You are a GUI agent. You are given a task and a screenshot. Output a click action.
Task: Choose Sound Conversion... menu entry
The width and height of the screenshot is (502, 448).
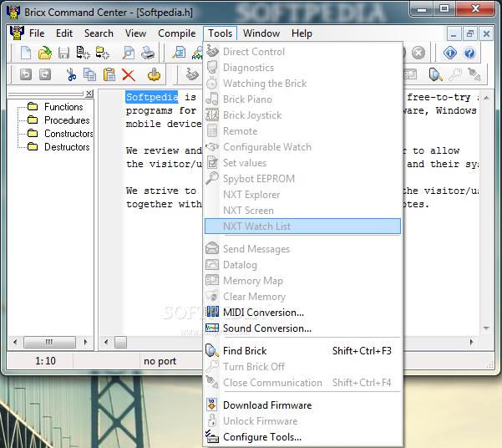pos(302,328)
